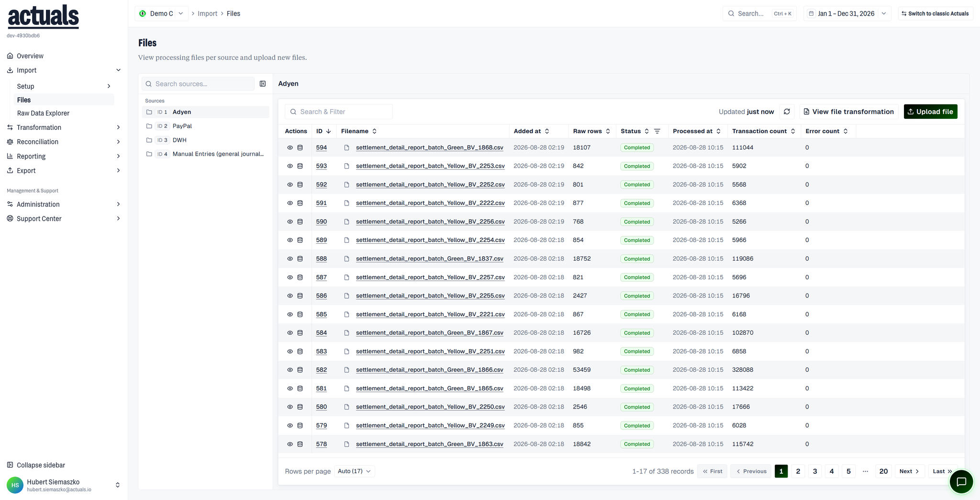The image size is (980, 500).
Task: Select the Export menu item
Action: (64, 170)
